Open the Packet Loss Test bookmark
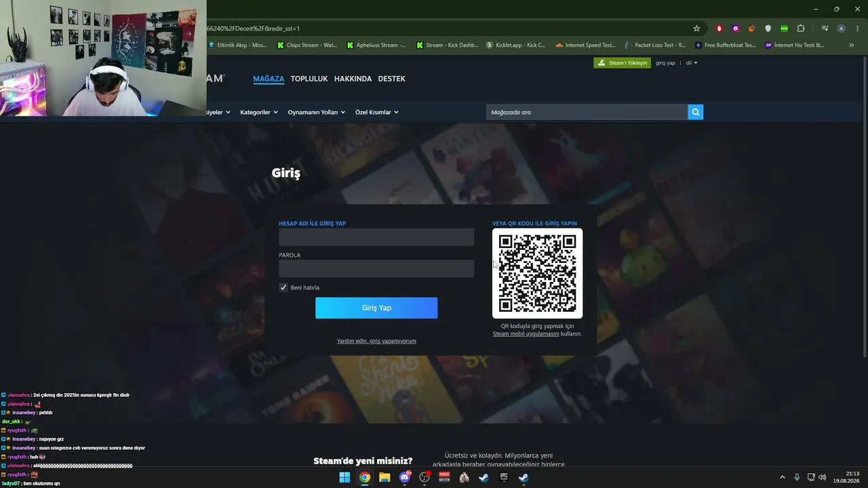 (655, 45)
